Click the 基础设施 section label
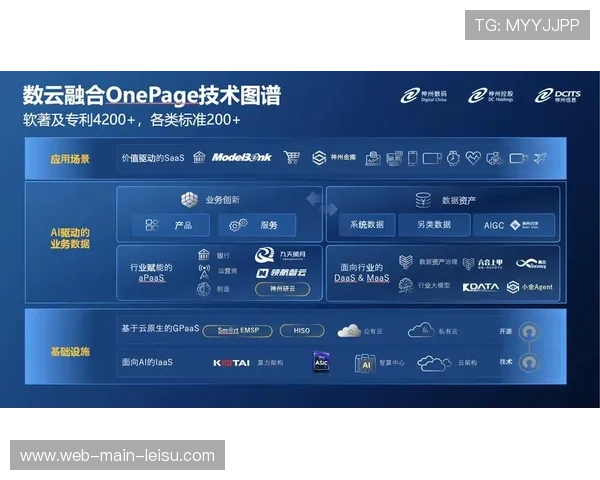 pyautogui.click(x=70, y=351)
